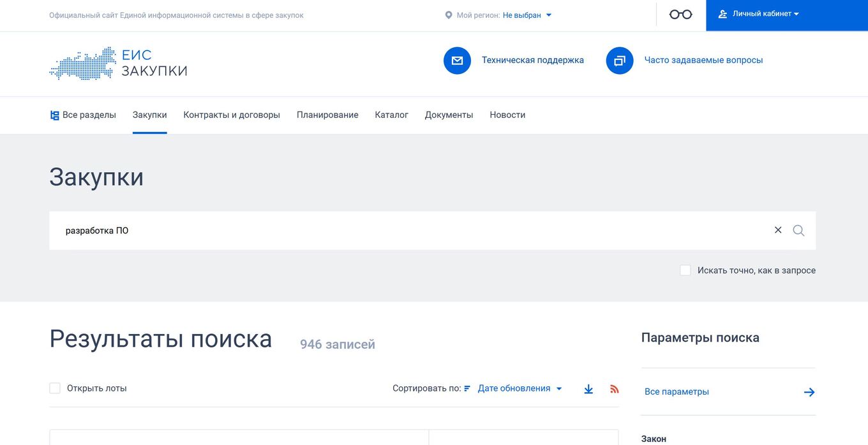Open the 'Планирование' section
This screenshot has width=868, height=445.
point(327,115)
